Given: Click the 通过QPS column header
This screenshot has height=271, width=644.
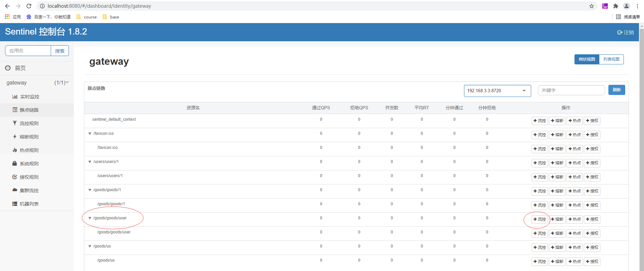Looking at the screenshot, I should pos(321,108).
